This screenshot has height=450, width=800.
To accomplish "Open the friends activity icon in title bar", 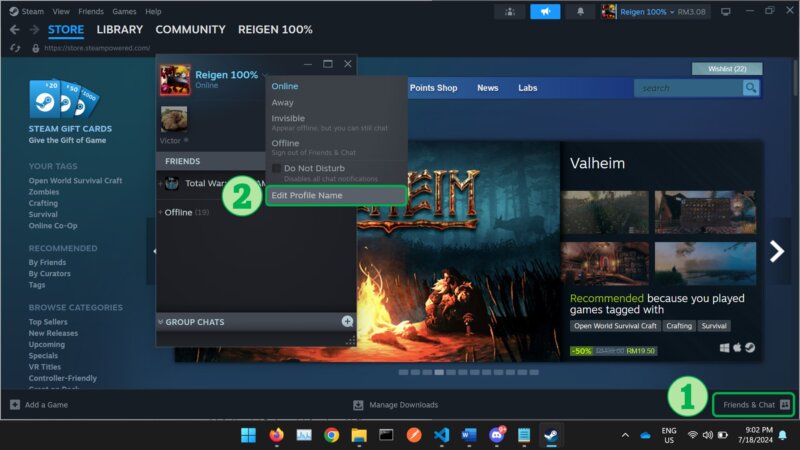I will (x=510, y=12).
